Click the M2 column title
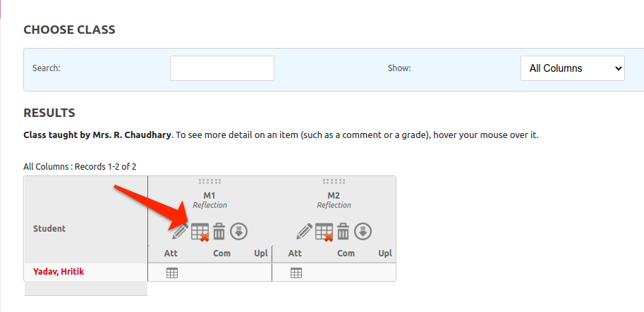644x312 pixels. [x=334, y=196]
